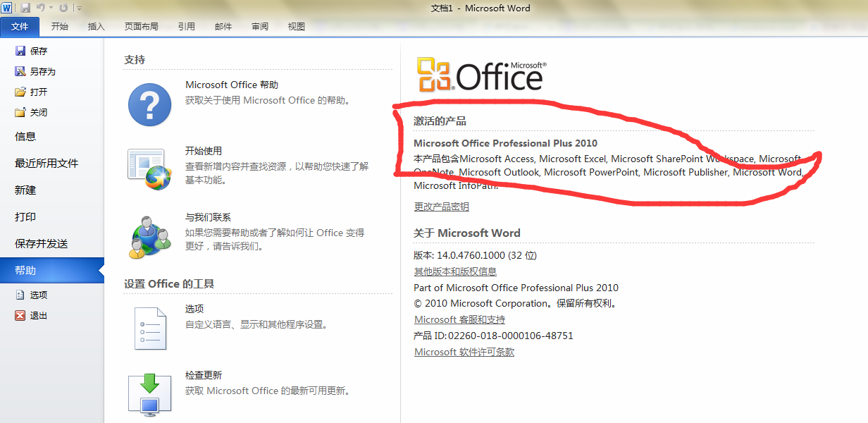This screenshot has height=423, width=868.
Task: Click the Undo icon in quick access toolbar
Action: [41, 8]
